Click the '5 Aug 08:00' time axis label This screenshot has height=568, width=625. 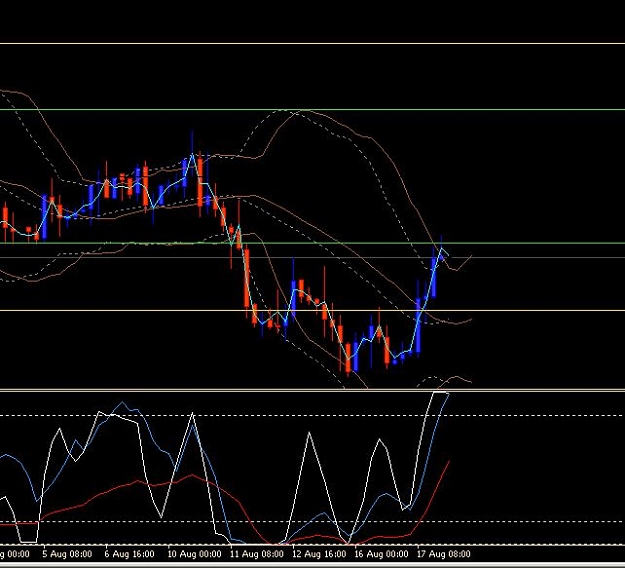67,554
